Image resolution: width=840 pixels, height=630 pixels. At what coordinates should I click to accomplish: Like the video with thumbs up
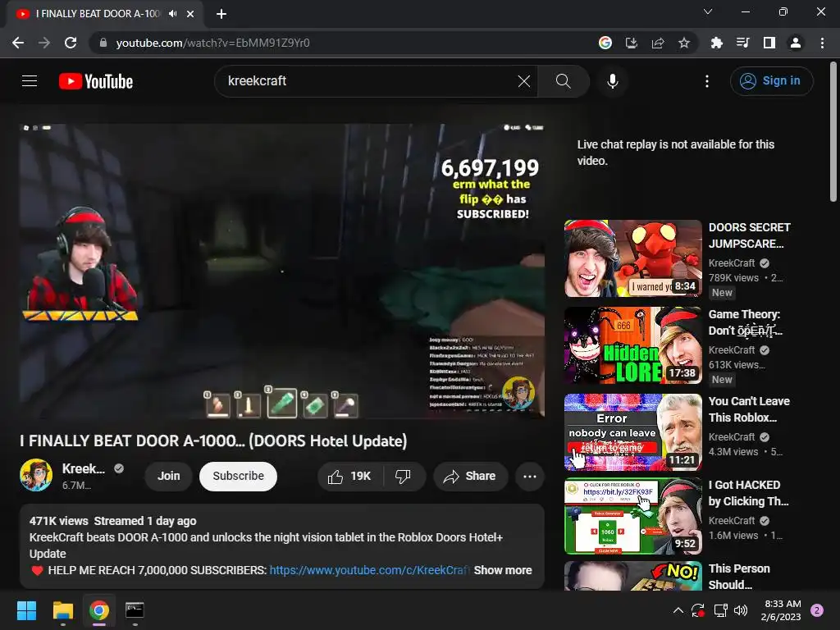(349, 477)
